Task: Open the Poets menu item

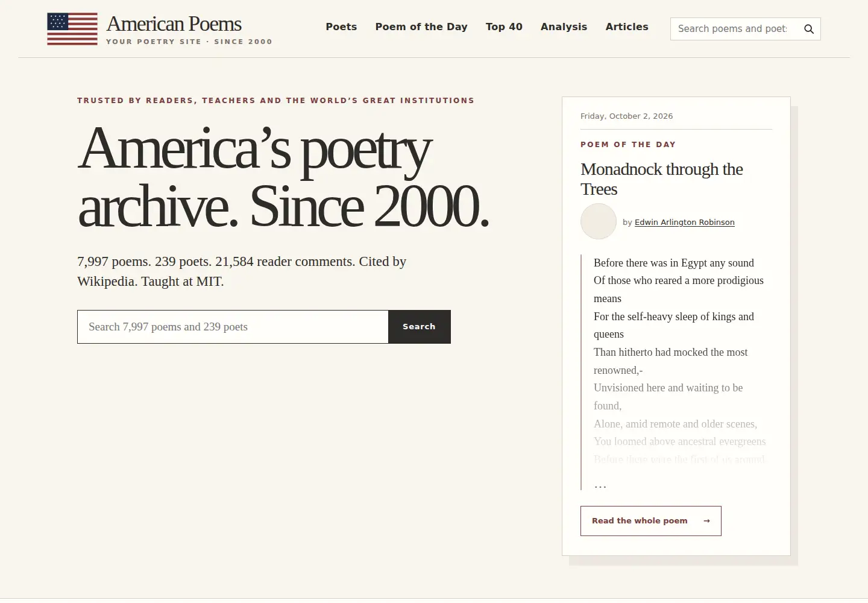Action: [341, 27]
